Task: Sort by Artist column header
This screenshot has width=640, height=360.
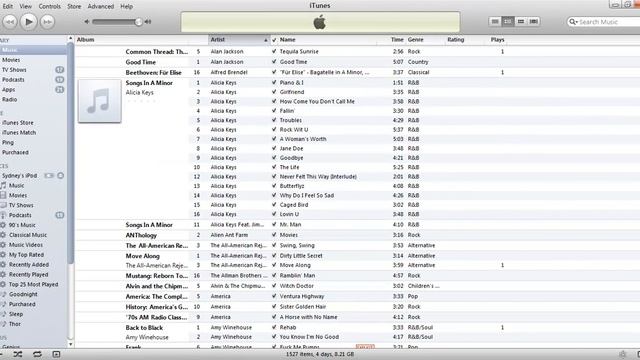Action: pos(239,40)
